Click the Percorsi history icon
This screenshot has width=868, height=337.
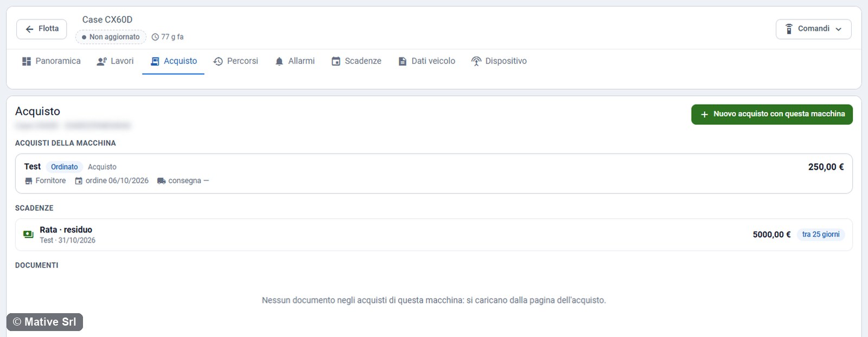(218, 61)
